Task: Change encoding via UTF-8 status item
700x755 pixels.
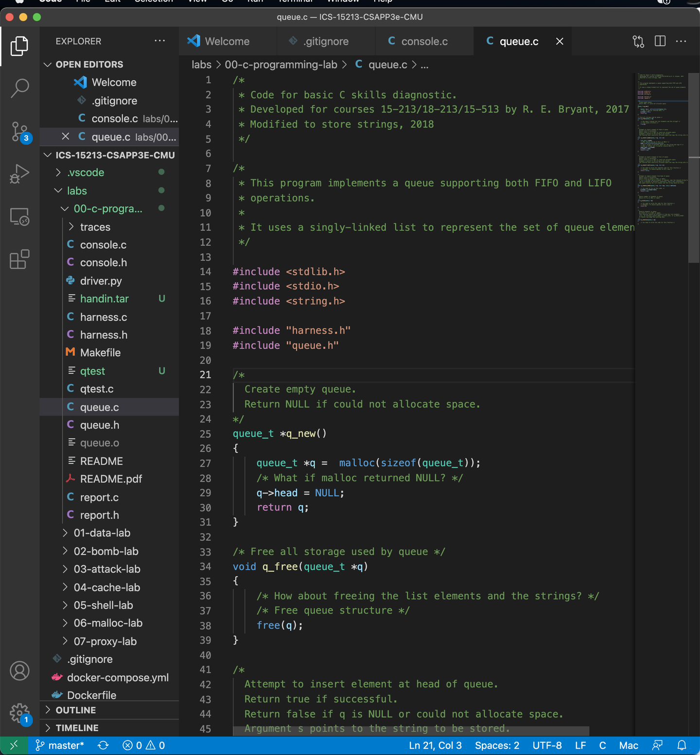Action: pos(547,745)
